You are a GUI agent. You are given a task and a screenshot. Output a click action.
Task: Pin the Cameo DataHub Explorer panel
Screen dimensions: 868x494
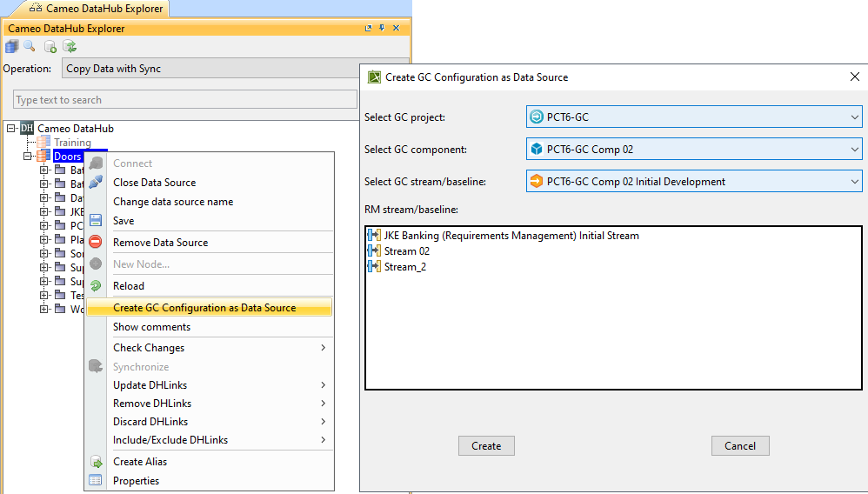tap(382, 29)
